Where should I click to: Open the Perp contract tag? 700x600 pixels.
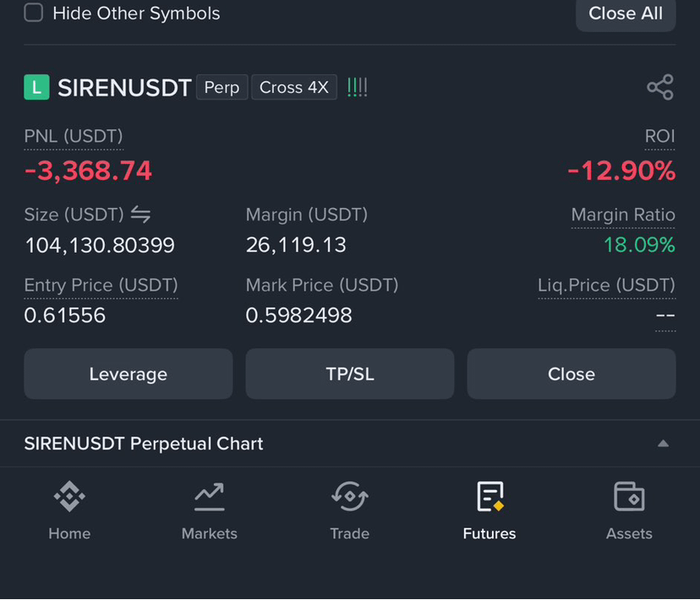click(x=221, y=87)
